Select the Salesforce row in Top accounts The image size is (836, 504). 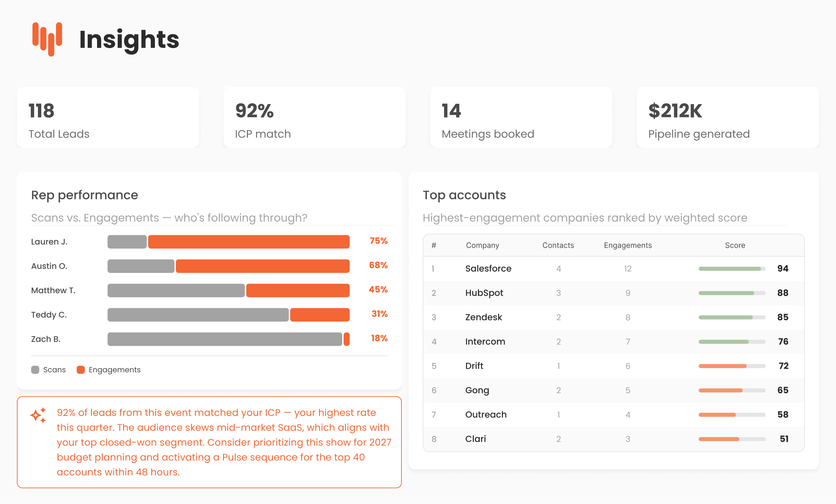488,269
